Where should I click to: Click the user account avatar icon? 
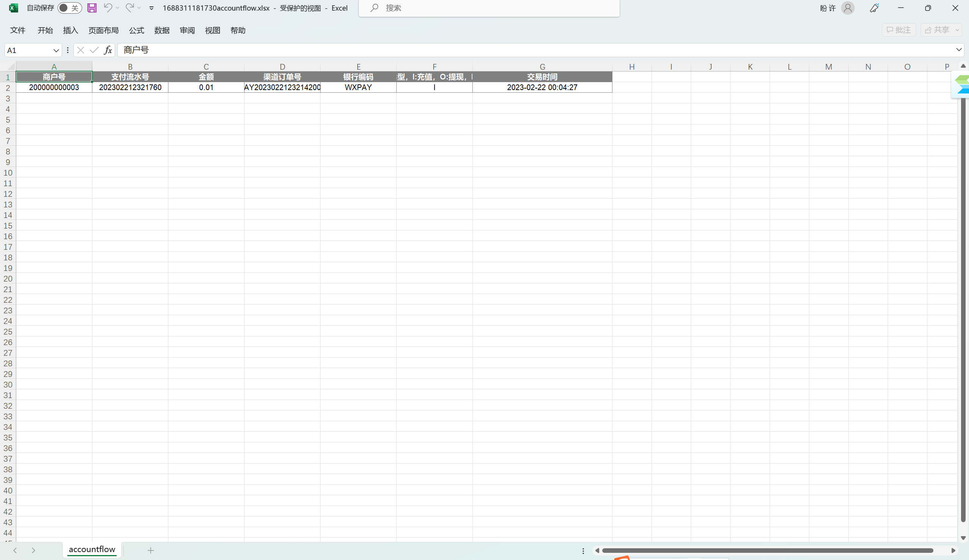pos(848,8)
